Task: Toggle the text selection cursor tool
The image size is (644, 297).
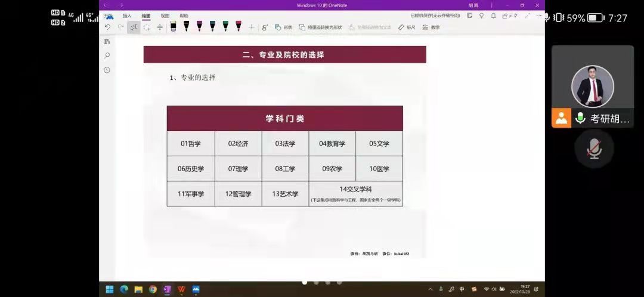Action: pyautogui.click(x=134, y=27)
